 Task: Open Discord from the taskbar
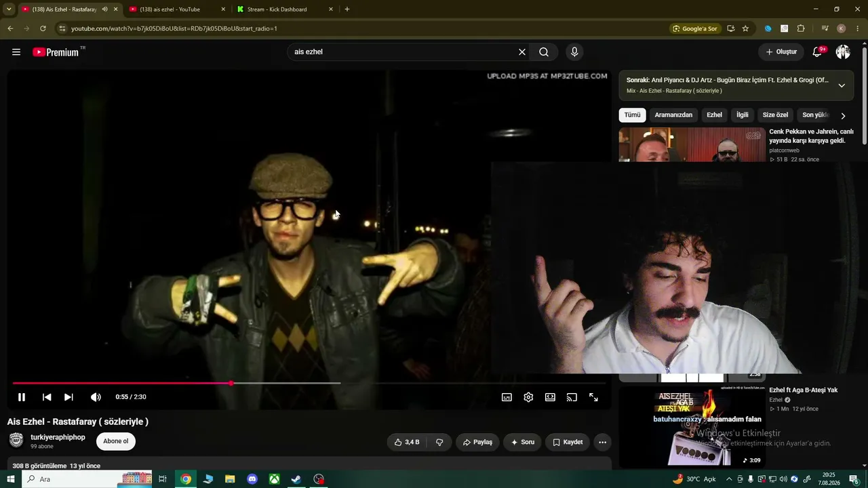pos(252,479)
